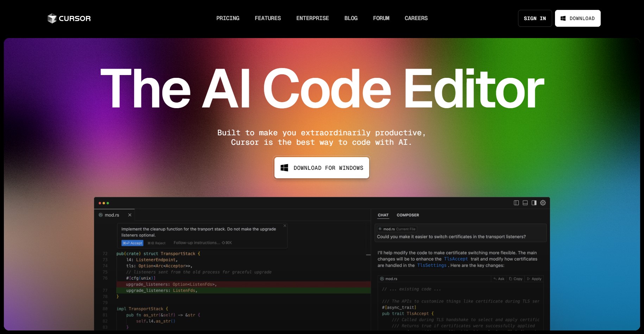Close the mod.rs tab
This screenshot has width=644, height=334.
point(130,215)
